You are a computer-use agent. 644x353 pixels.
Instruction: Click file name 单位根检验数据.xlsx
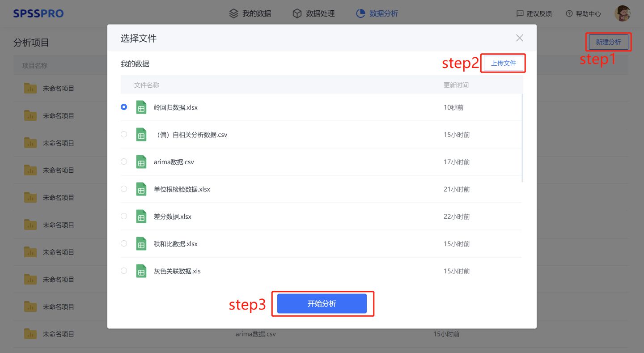pyautogui.click(x=182, y=189)
